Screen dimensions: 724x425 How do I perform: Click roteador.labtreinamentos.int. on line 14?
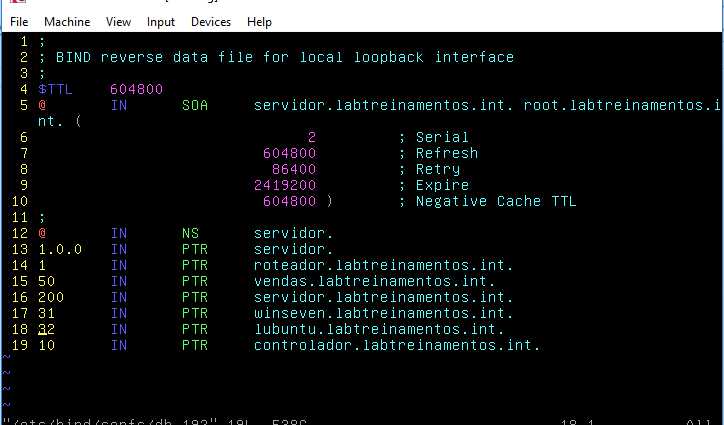pos(384,265)
